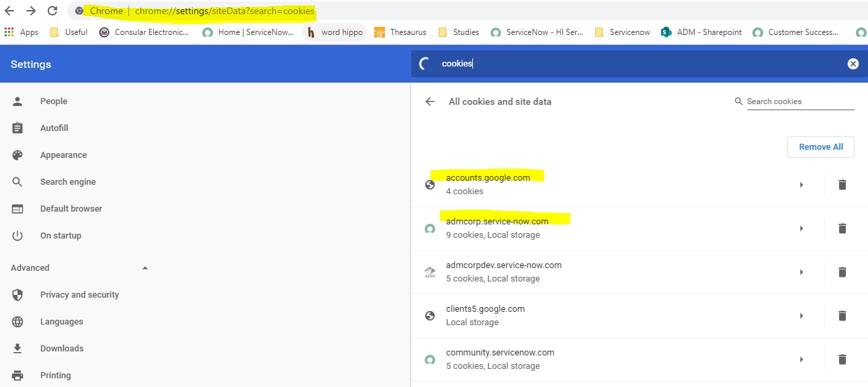The width and height of the screenshot is (868, 387).
Task: Delete cookies for accounts.google.com using trash icon
Action: click(x=842, y=184)
